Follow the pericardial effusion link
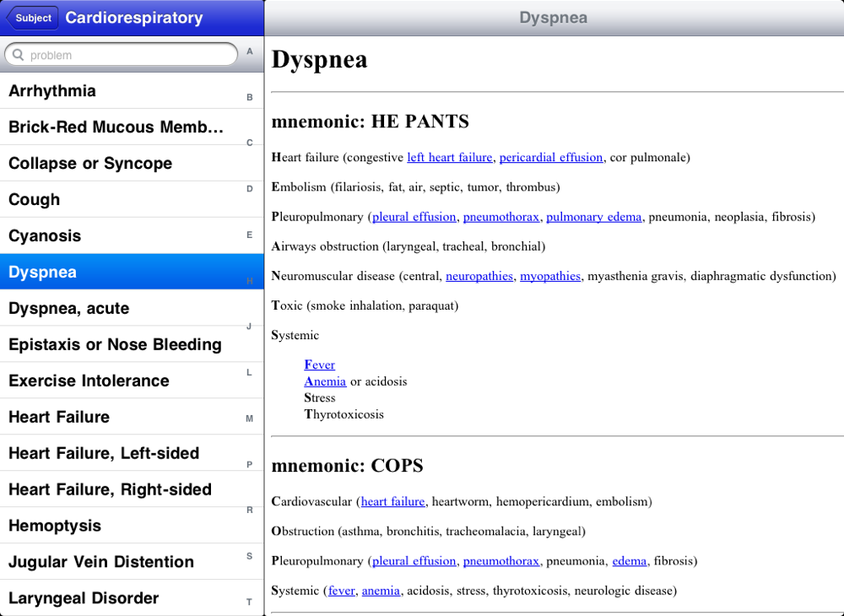Viewport: 844px width, 616px height. pyautogui.click(x=550, y=157)
